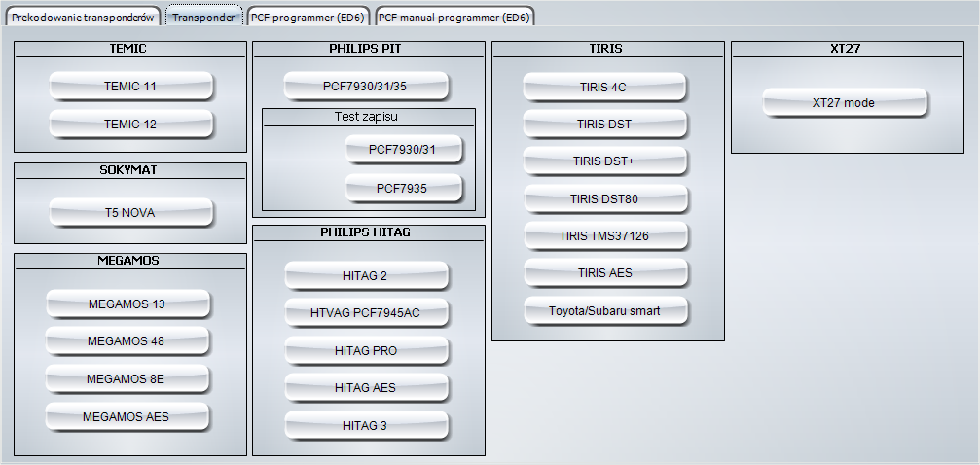Click the HITAG 3 button

pos(366,426)
